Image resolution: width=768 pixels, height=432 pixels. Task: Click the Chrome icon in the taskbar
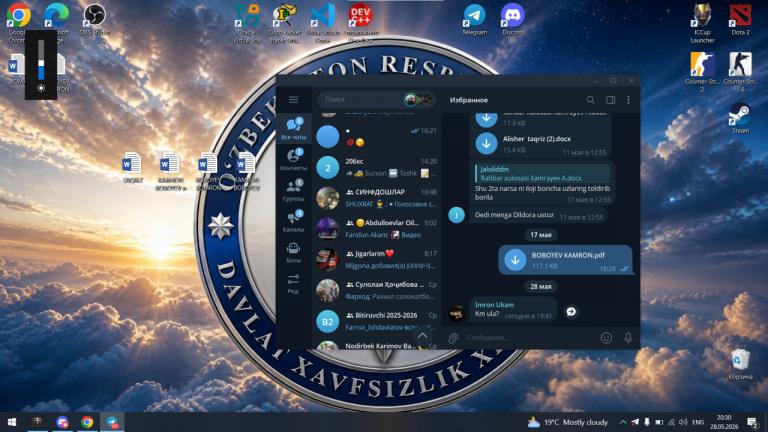[87, 422]
